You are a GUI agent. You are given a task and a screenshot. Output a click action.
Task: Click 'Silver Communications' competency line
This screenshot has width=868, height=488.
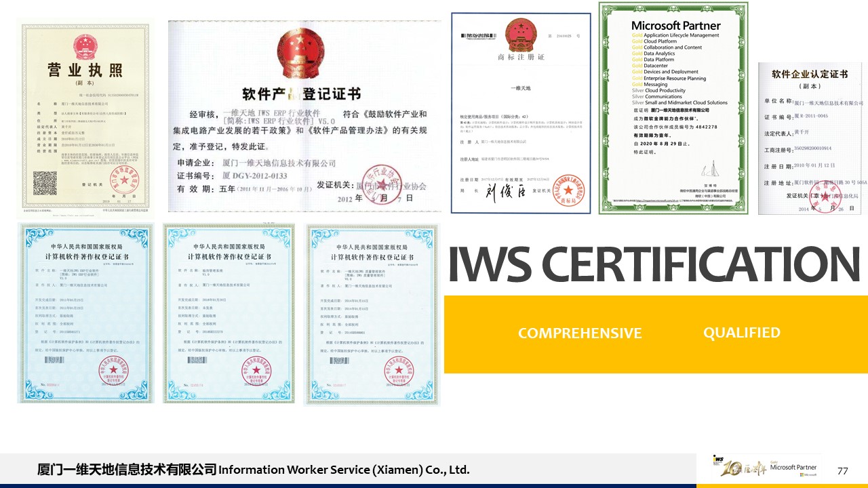point(656,96)
